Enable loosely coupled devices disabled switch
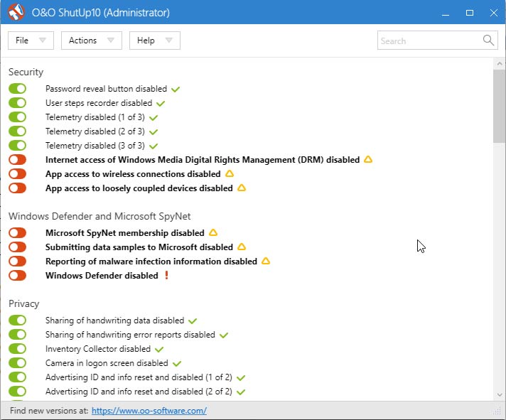The height and width of the screenshot is (420, 506). tap(18, 188)
